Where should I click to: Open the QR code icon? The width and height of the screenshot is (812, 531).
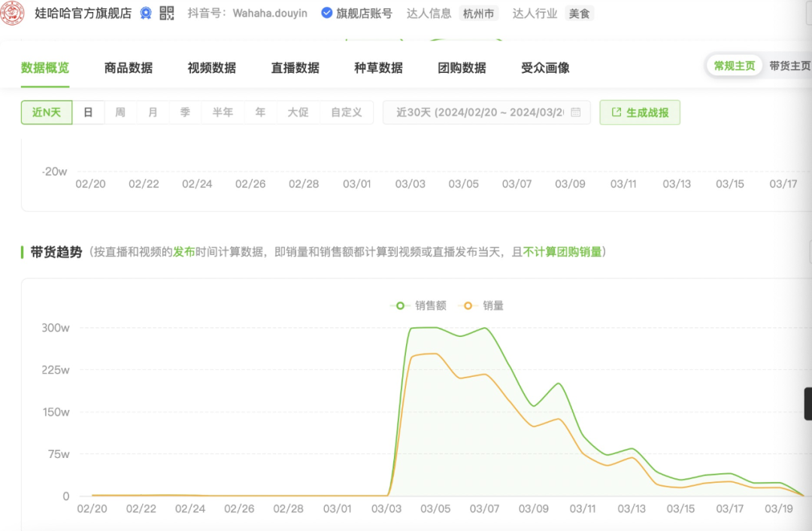(x=166, y=14)
